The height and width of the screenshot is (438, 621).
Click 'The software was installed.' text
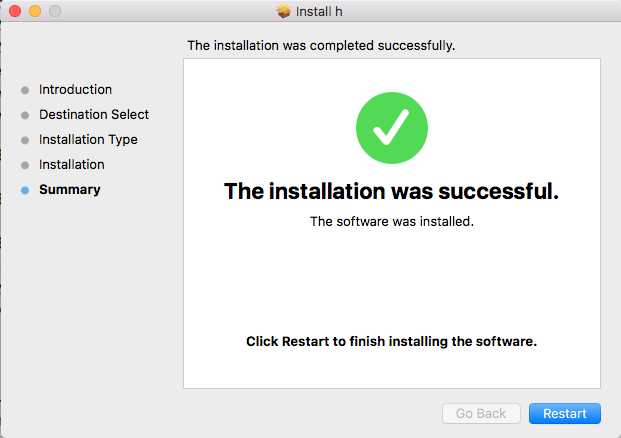coord(392,221)
